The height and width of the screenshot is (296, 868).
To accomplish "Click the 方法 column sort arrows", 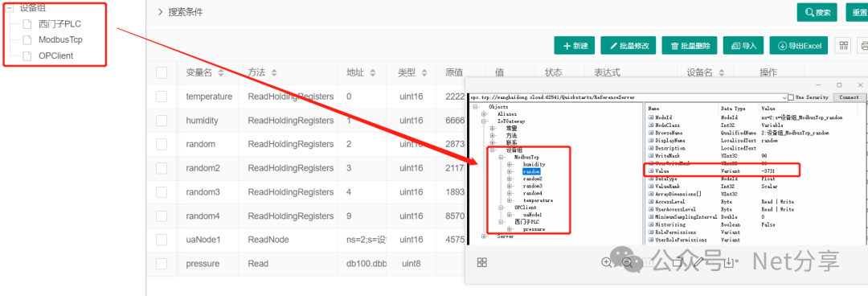I will [274, 72].
